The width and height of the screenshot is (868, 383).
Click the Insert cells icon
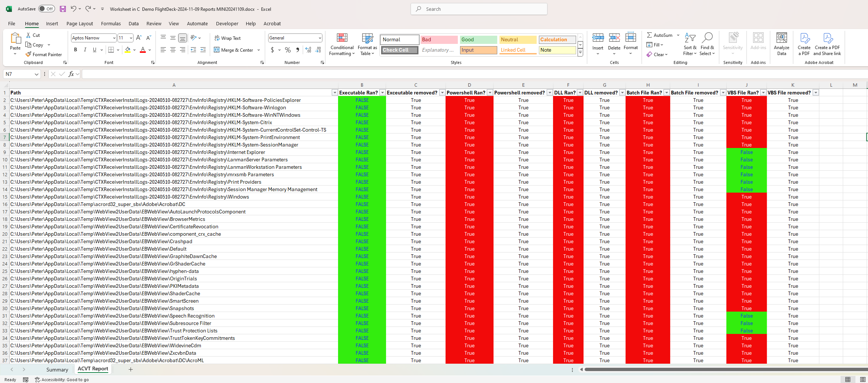(598, 38)
